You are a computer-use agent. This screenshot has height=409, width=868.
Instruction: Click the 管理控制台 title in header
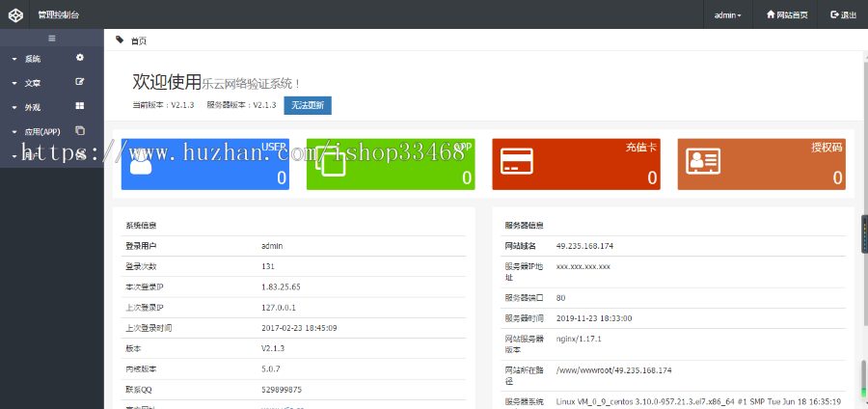[58, 14]
